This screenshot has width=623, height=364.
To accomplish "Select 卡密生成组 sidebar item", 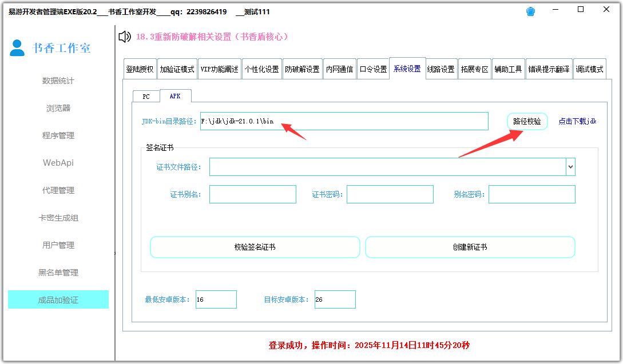I will [58, 218].
